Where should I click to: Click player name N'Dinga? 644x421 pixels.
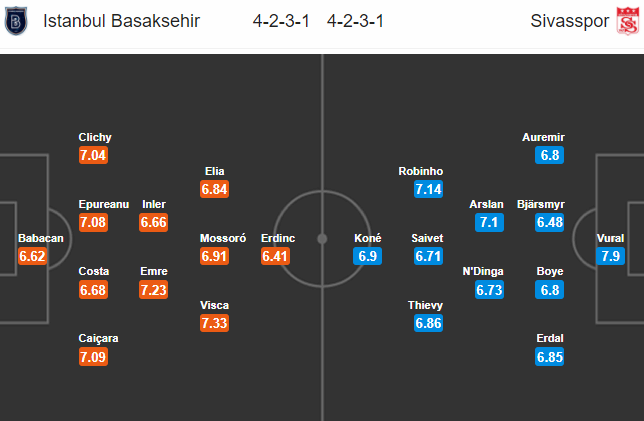pos(483,271)
